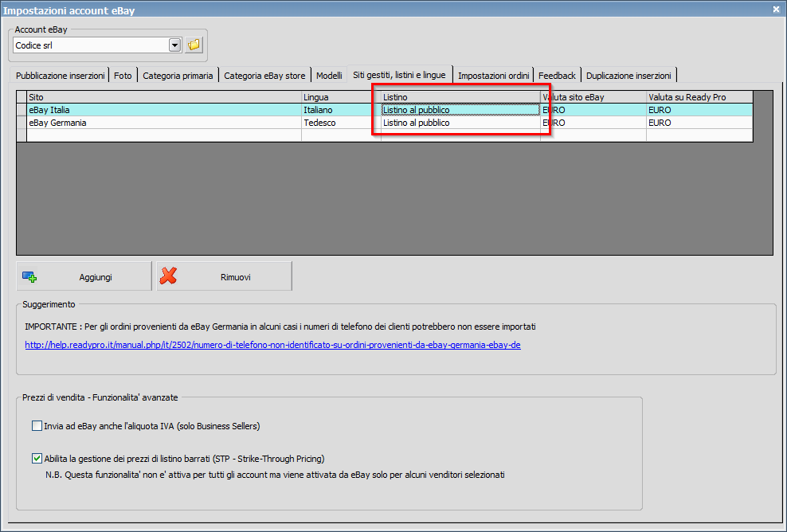Enable Invia ad eBay aliquota IVA checkbox
The image size is (787, 532).
click(x=37, y=426)
